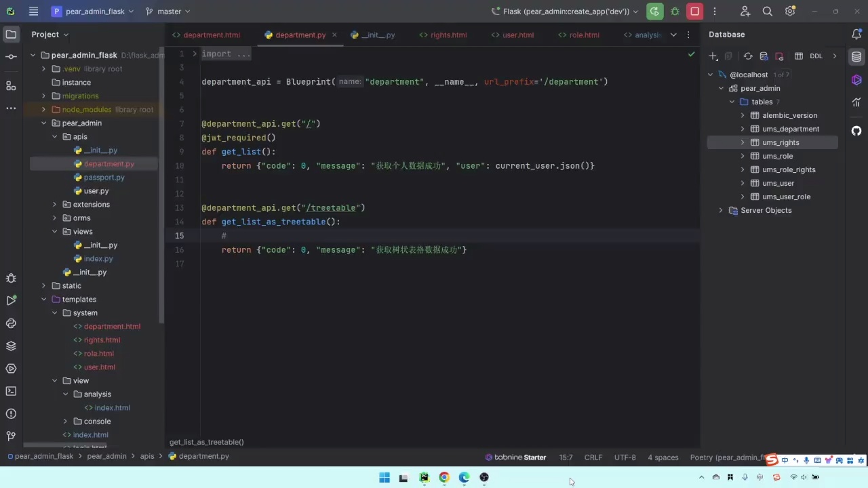Open the Jump to Query console icon

click(x=764, y=56)
